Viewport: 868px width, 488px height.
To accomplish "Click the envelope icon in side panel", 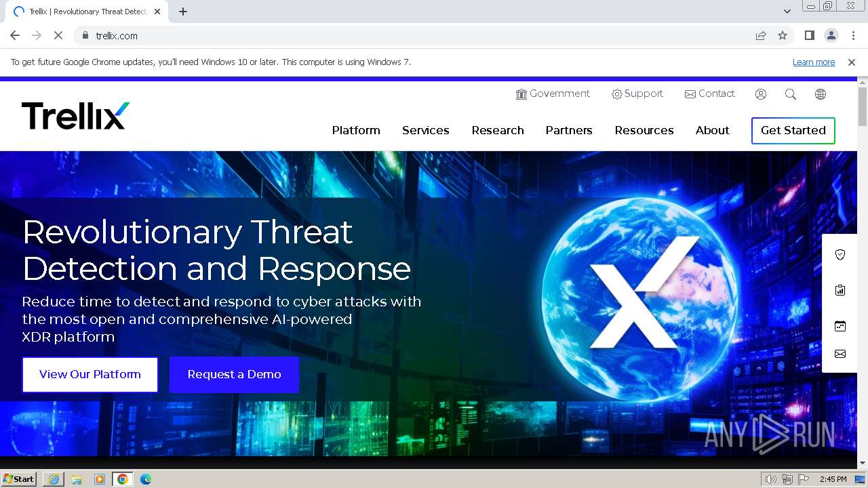I will click(840, 354).
